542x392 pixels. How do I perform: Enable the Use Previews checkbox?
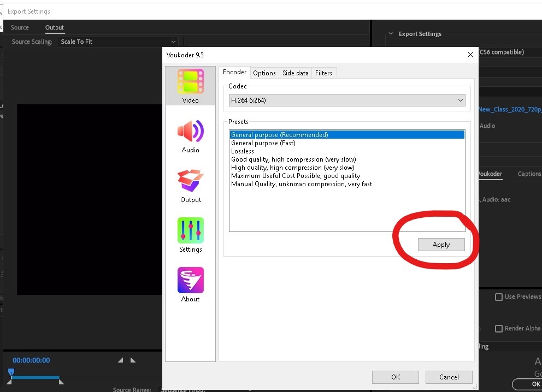(x=498, y=297)
